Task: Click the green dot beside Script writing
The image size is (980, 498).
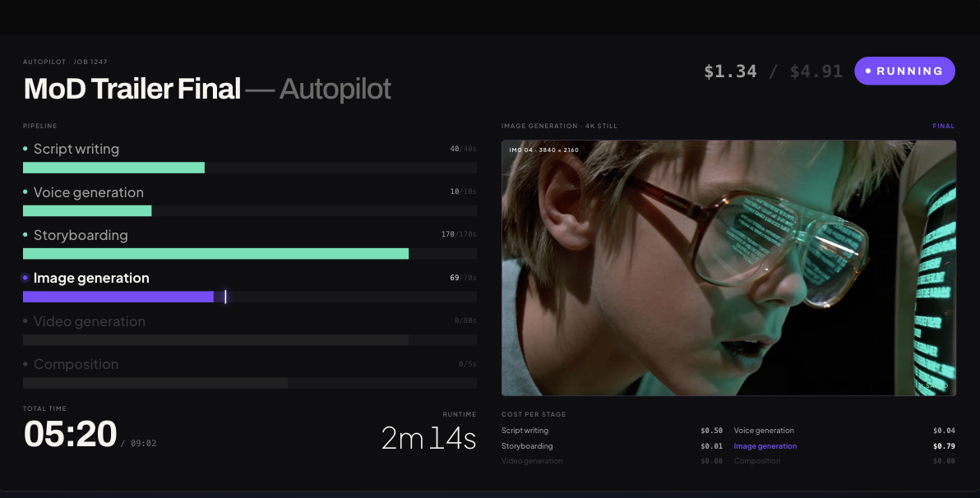Action: pos(25,149)
